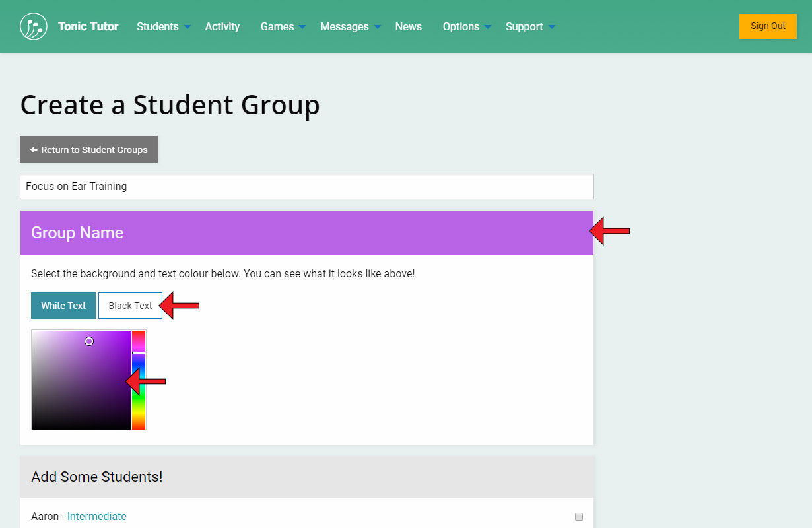Click Return to Student Groups button

(88, 150)
